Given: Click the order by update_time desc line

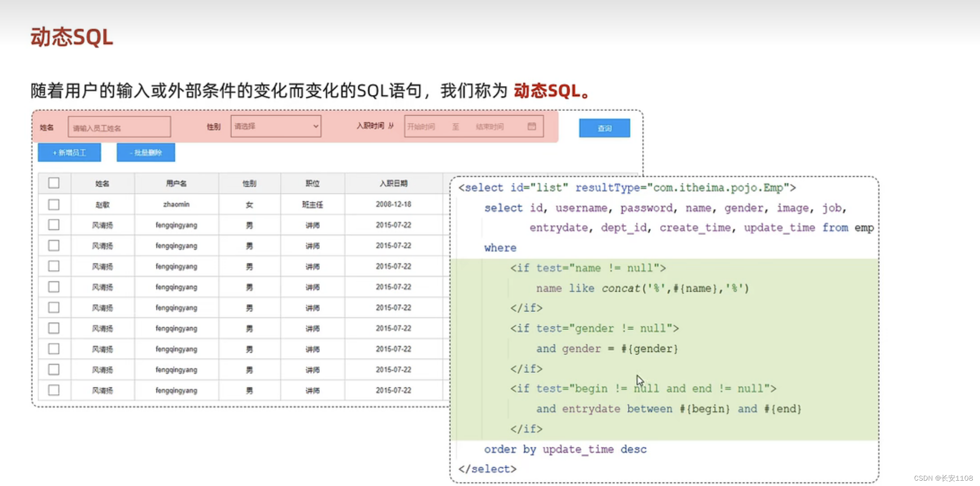Looking at the screenshot, I should 565,449.
